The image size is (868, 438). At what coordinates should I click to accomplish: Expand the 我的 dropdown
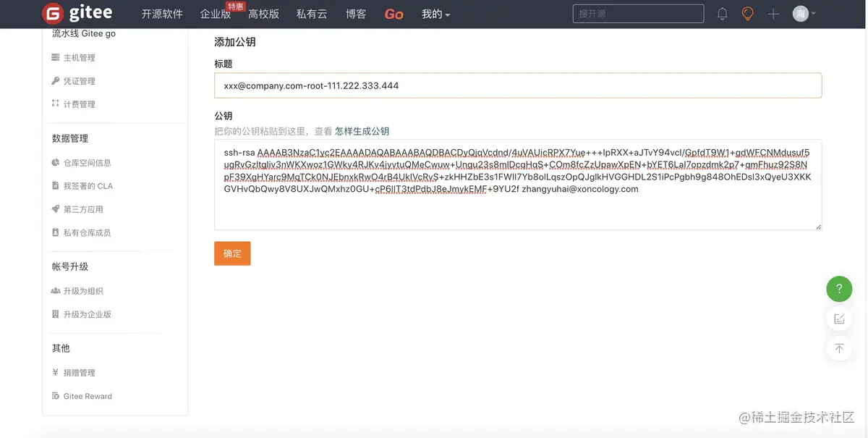tap(435, 14)
